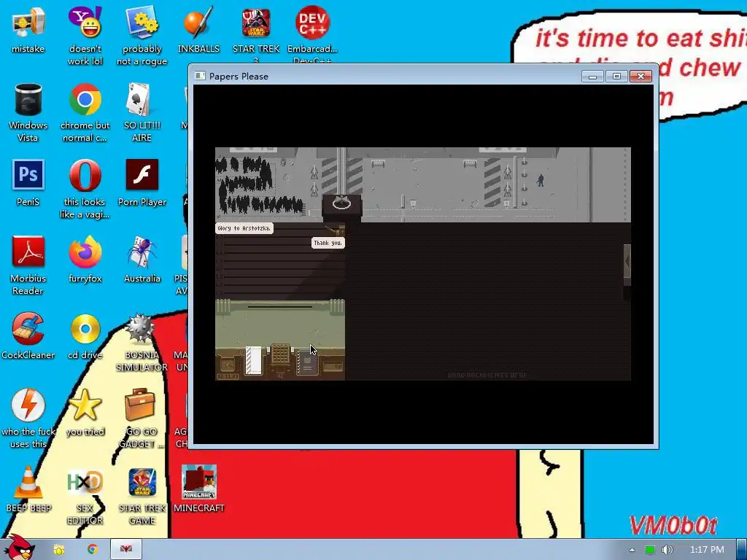Open the red Opera browser desktop icon
Screen dimensions: 747x560
[x=85, y=175]
